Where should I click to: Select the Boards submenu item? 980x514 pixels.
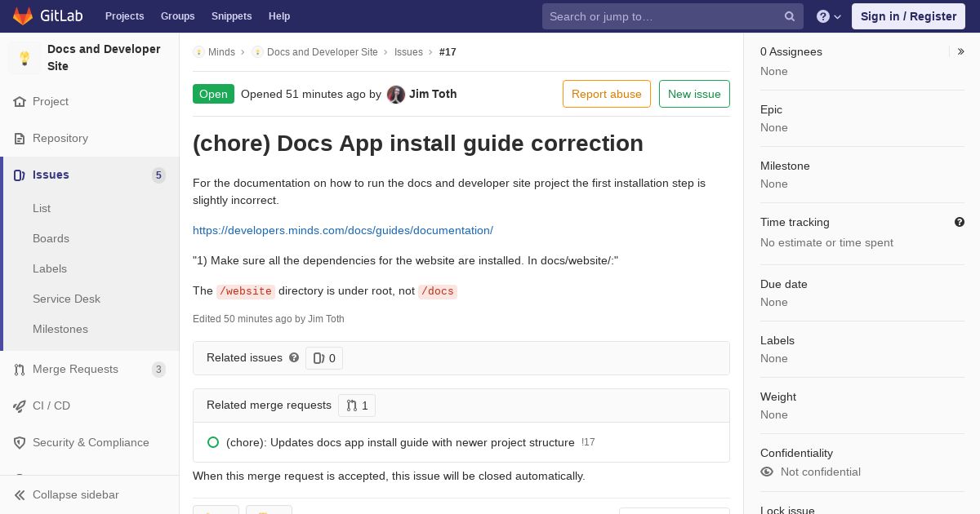51,238
